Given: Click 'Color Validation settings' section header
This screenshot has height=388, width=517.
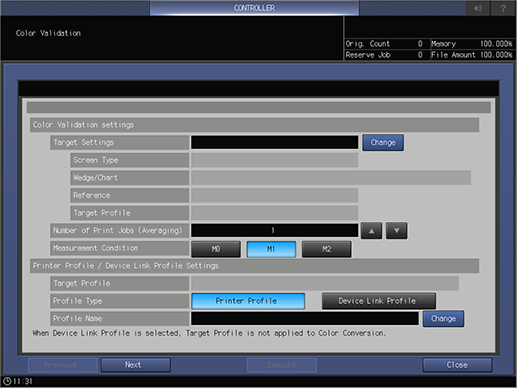Looking at the screenshot, I should [x=255, y=125].
